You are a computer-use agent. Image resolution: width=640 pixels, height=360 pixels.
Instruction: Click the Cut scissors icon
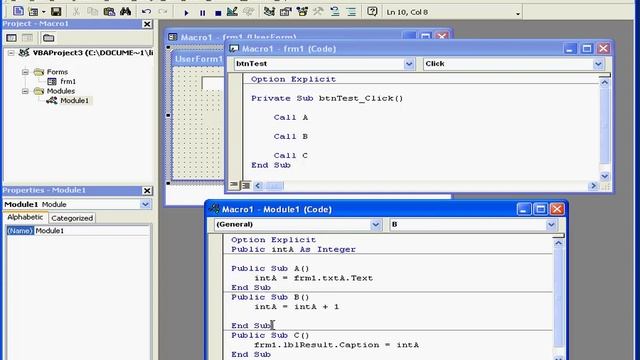pos(76,12)
